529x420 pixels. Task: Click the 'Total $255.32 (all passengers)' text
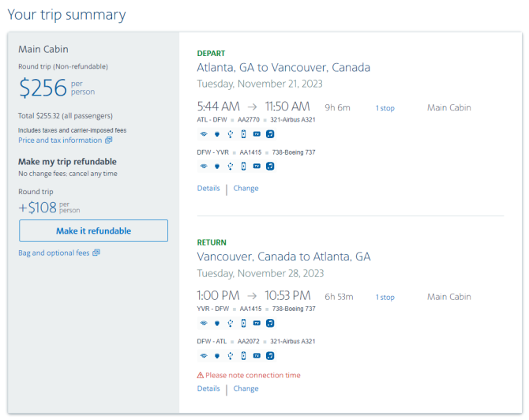coord(66,116)
